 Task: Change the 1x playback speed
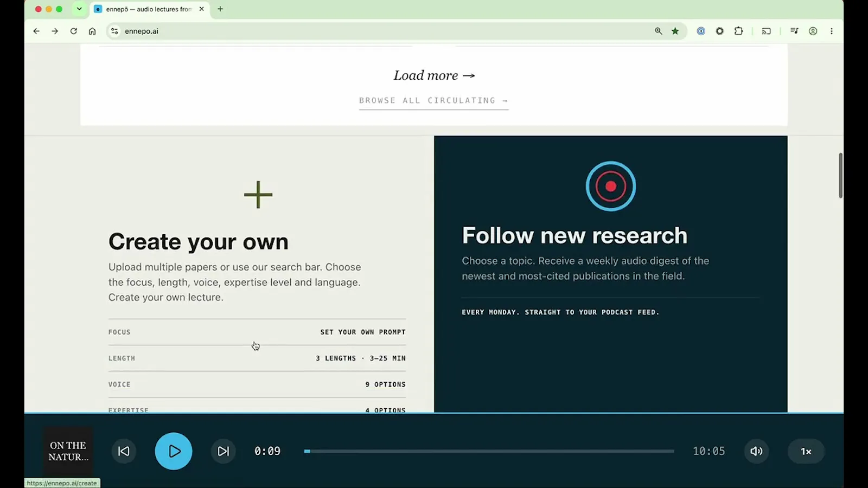click(806, 451)
